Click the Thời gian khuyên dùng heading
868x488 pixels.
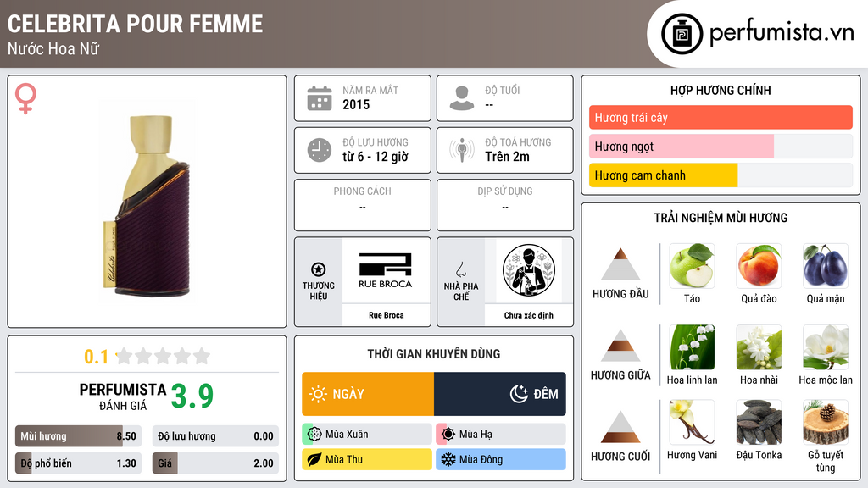(x=434, y=353)
